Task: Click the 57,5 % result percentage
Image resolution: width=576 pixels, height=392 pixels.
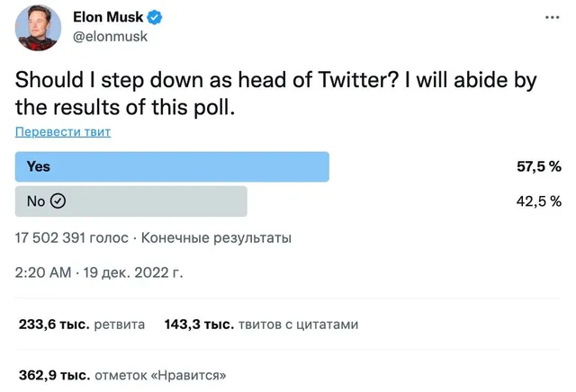Action: [x=539, y=166]
